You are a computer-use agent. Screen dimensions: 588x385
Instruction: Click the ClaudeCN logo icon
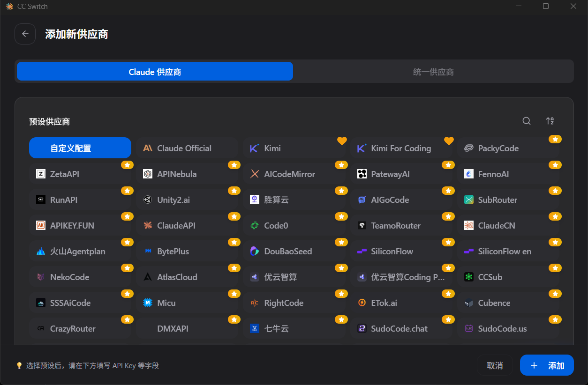tap(468, 225)
